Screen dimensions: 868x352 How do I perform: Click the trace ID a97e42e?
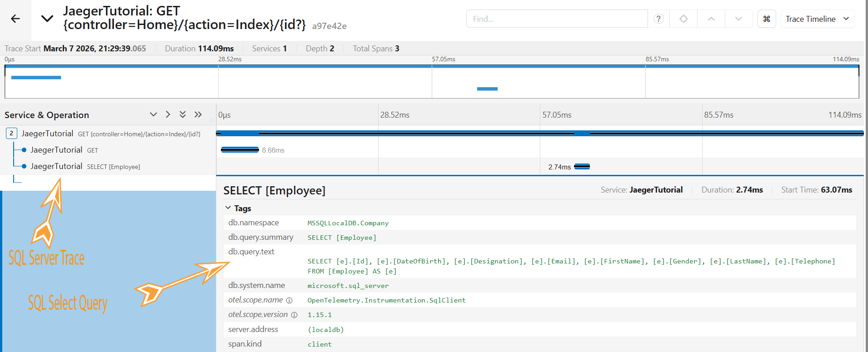click(329, 26)
